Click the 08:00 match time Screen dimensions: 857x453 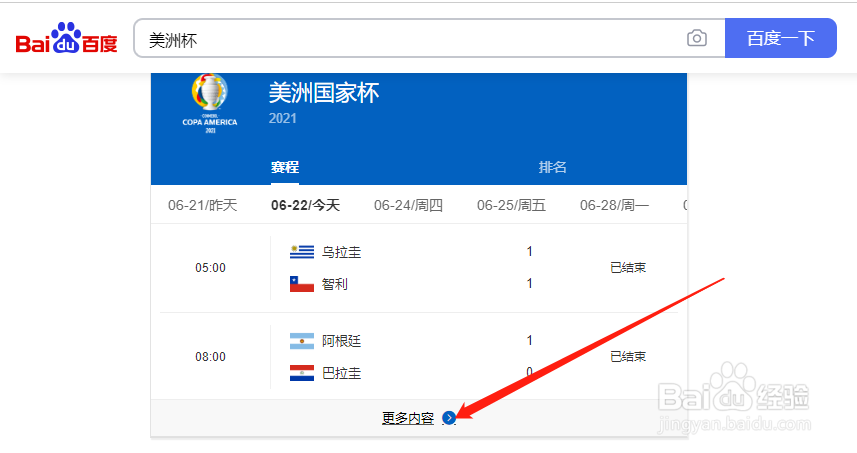[210, 357]
